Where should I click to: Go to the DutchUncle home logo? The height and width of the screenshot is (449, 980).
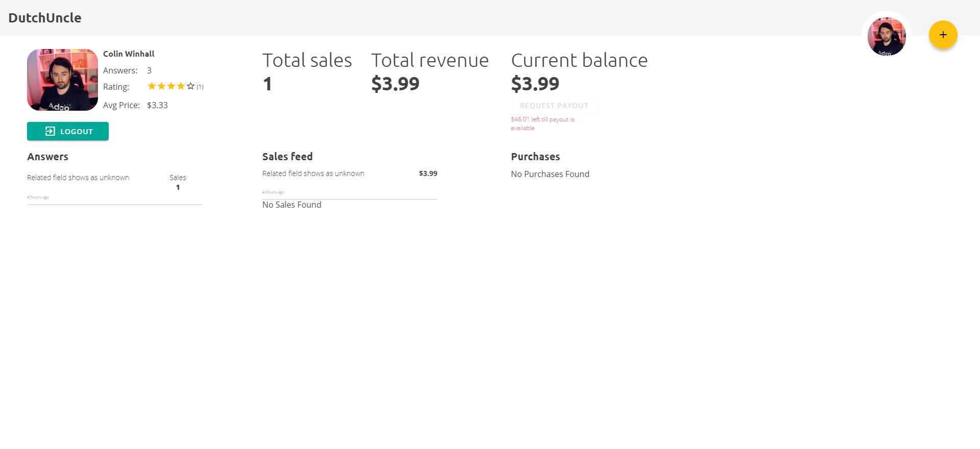[45, 18]
